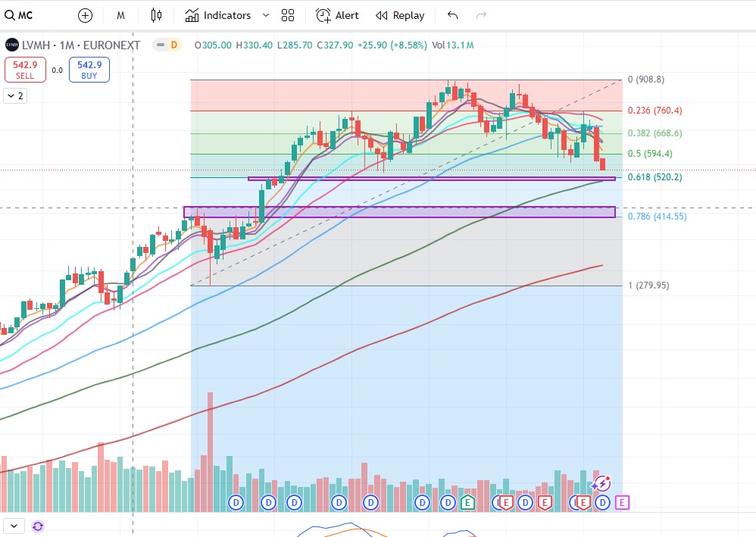The image size is (756, 537).
Task: Toggle the orange D timeframe badge
Action: coord(175,45)
